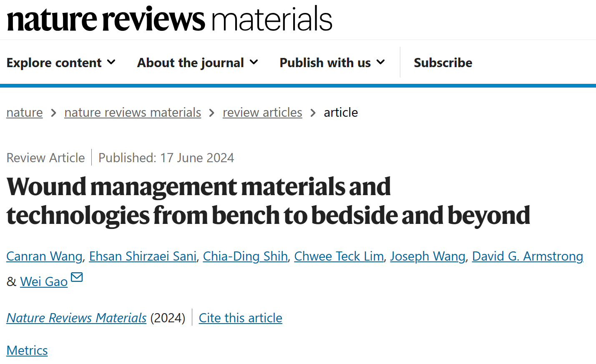
Task: Expand the Publish with us chevron
Action: pyautogui.click(x=380, y=62)
